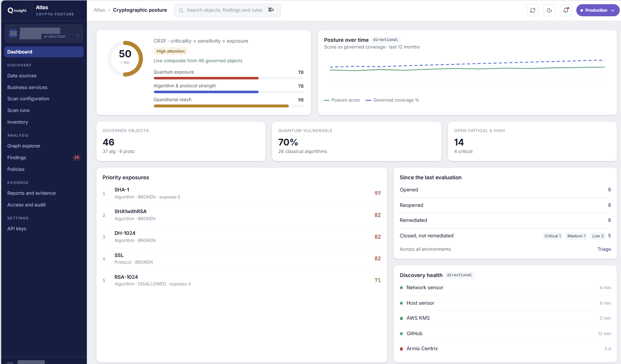Viewport: 621px width, 364px height.
Task: Click the Operational reach progress bar
Action: [x=229, y=106]
